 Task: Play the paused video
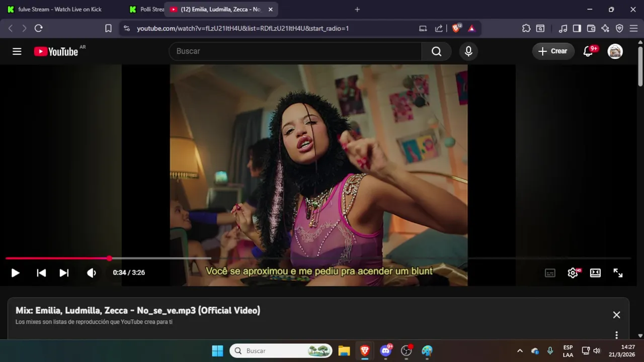click(15, 273)
